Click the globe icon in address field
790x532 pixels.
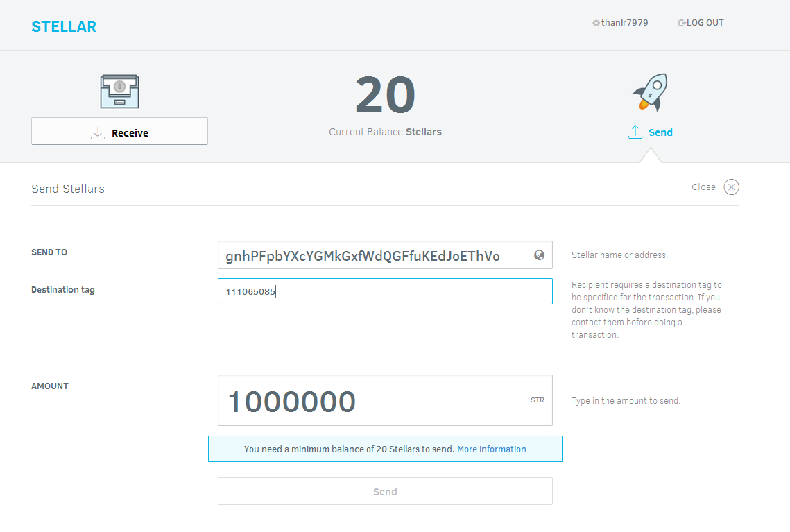tap(539, 255)
